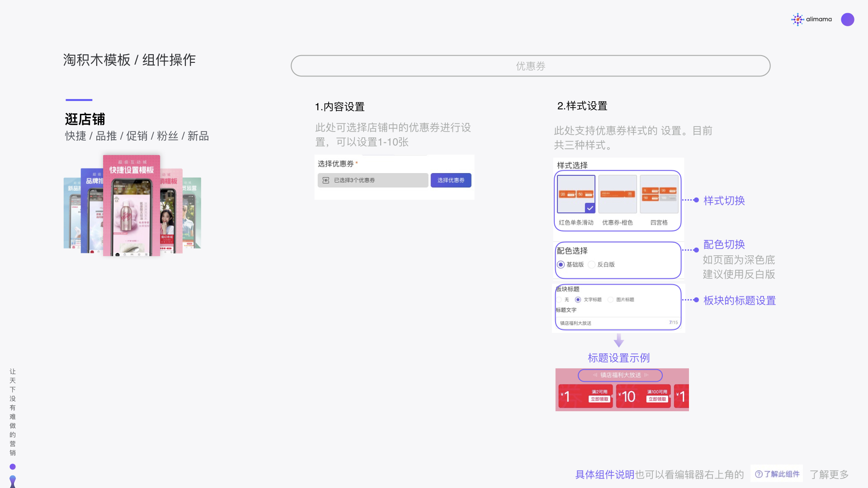Select the 四宫格 style thumbnail

click(x=659, y=194)
